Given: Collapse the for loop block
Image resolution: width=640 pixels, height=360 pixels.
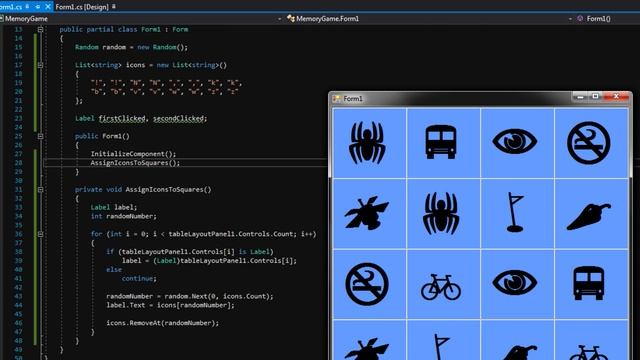Looking at the screenshot, I should pos(40,234).
